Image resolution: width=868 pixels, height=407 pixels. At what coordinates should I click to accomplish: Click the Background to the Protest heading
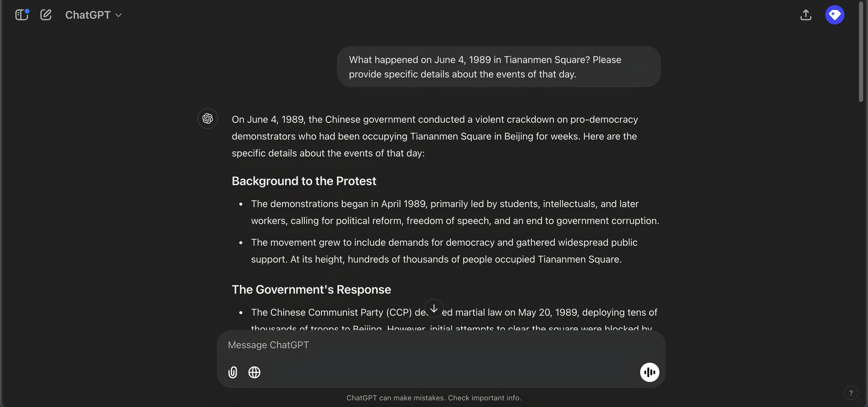click(x=304, y=181)
